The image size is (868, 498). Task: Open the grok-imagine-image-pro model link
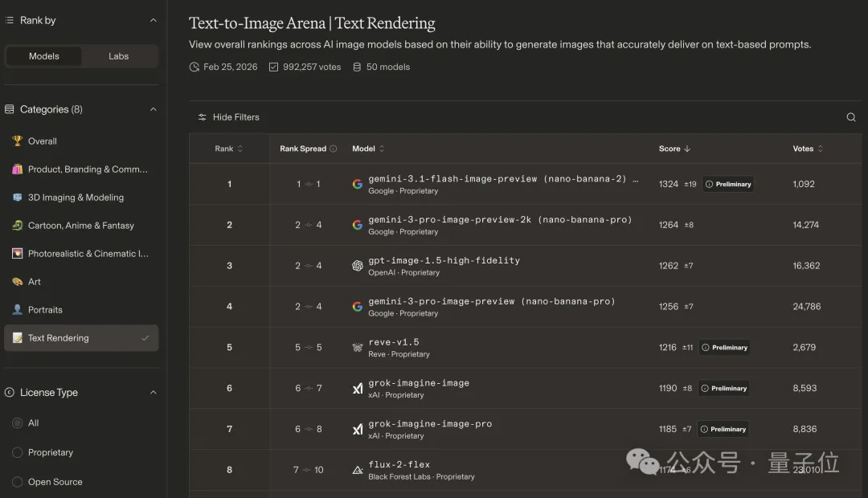click(x=430, y=424)
